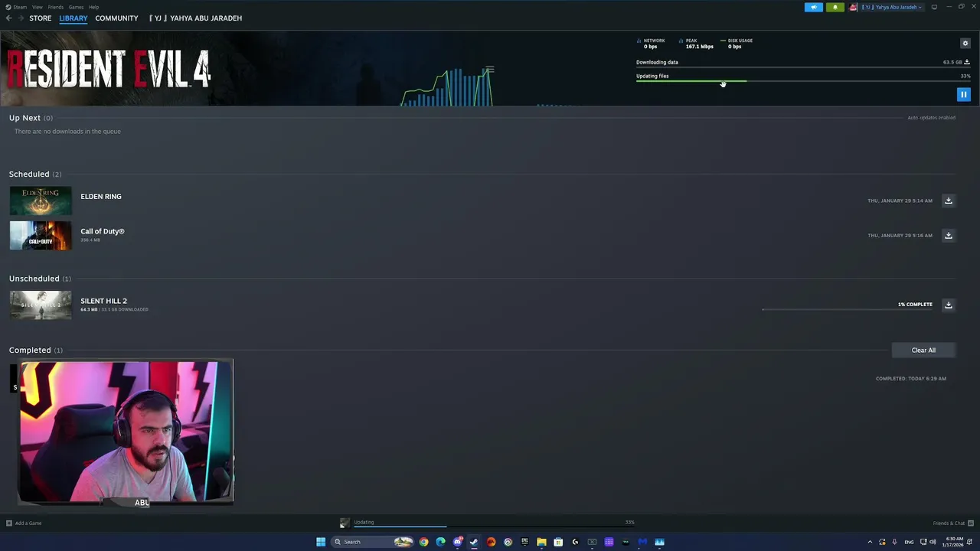Viewport: 980px width, 551px height.
Task: Open the ELDEN RING title link
Action: (101, 197)
